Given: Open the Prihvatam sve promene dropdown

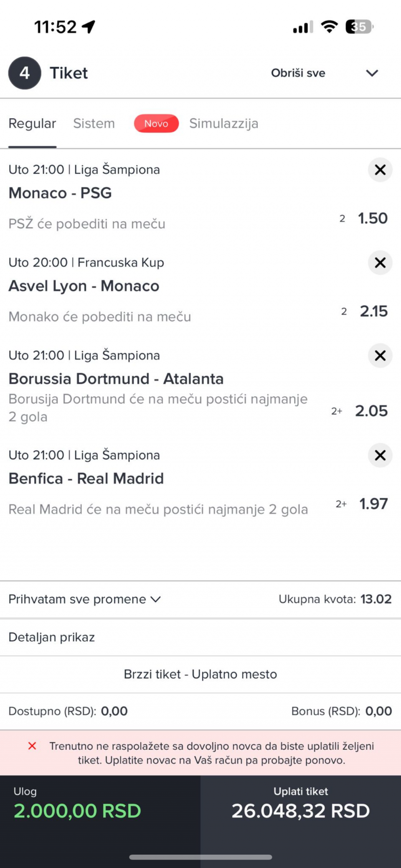Looking at the screenshot, I should [x=85, y=599].
